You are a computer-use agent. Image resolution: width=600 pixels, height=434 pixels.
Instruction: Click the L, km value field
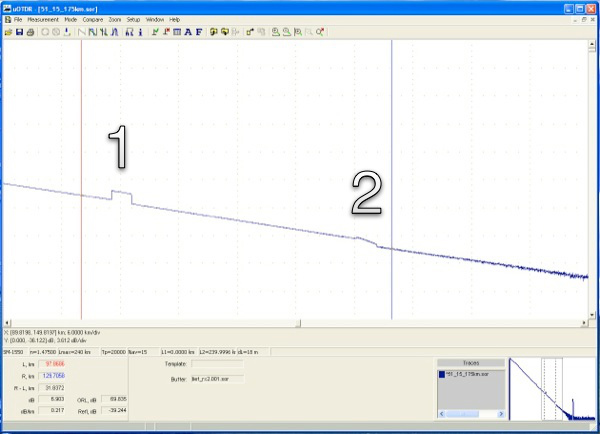[54, 364]
